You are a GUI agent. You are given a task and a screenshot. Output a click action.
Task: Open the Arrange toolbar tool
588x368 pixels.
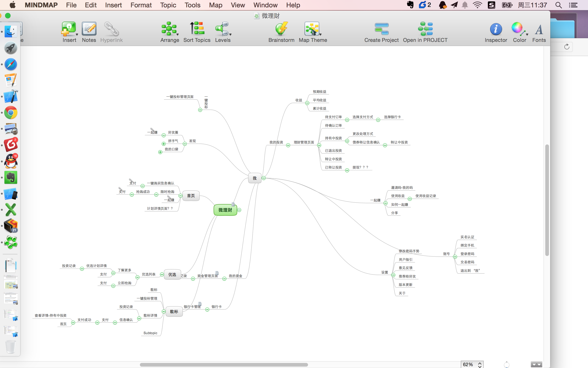coord(169,29)
